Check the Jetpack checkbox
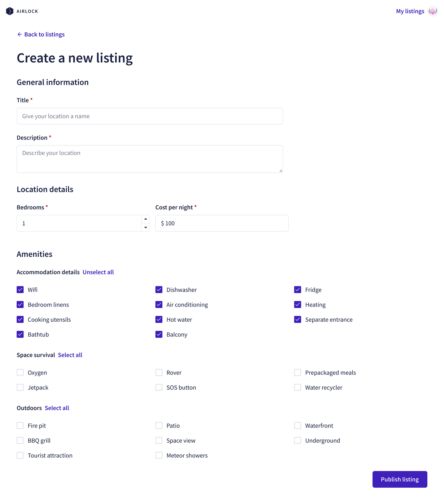This screenshot has width=444, height=504. point(20,387)
